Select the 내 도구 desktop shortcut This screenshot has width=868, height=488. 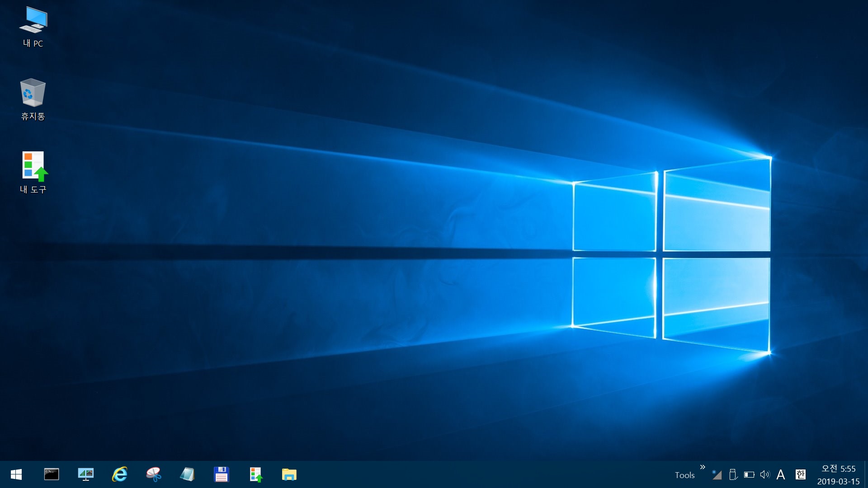coord(33,173)
